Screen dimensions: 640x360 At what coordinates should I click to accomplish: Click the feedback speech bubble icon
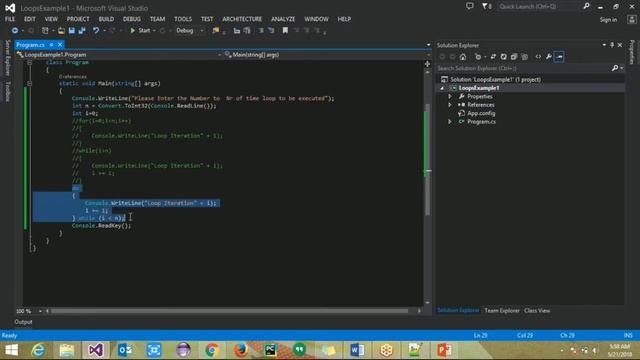coord(470,6)
